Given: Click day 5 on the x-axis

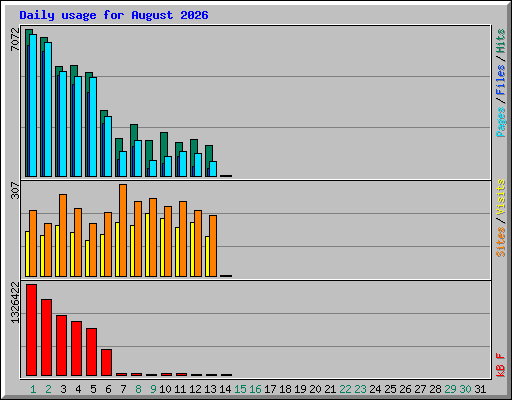Looking at the screenshot, I should tap(93, 389).
